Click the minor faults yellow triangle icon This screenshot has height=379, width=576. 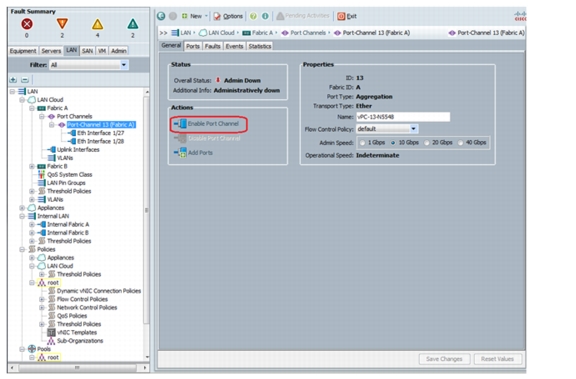[x=97, y=24]
